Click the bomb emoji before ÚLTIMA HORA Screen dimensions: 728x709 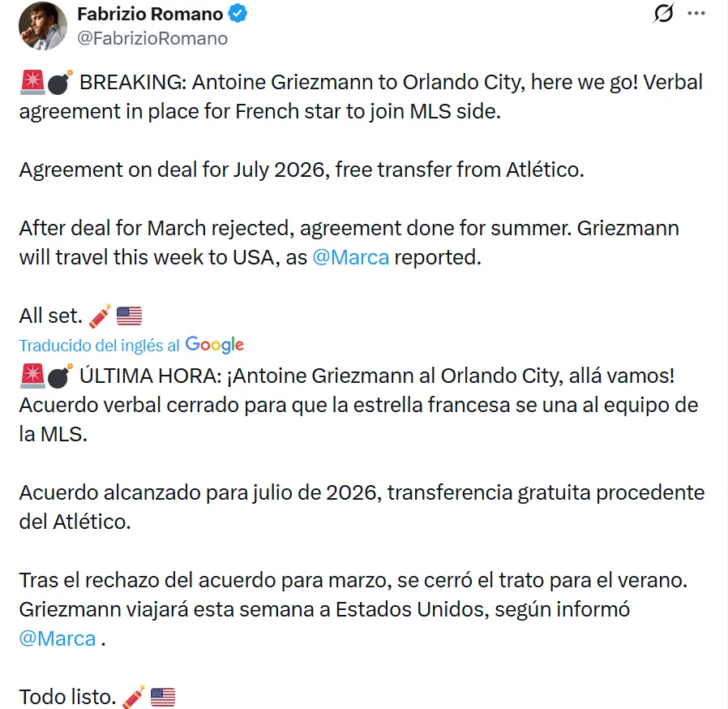[60, 376]
